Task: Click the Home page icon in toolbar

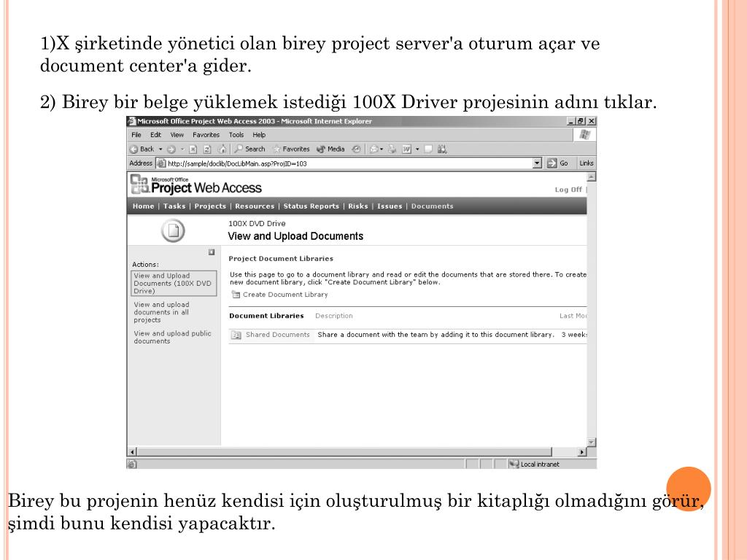Action: coord(222,149)
